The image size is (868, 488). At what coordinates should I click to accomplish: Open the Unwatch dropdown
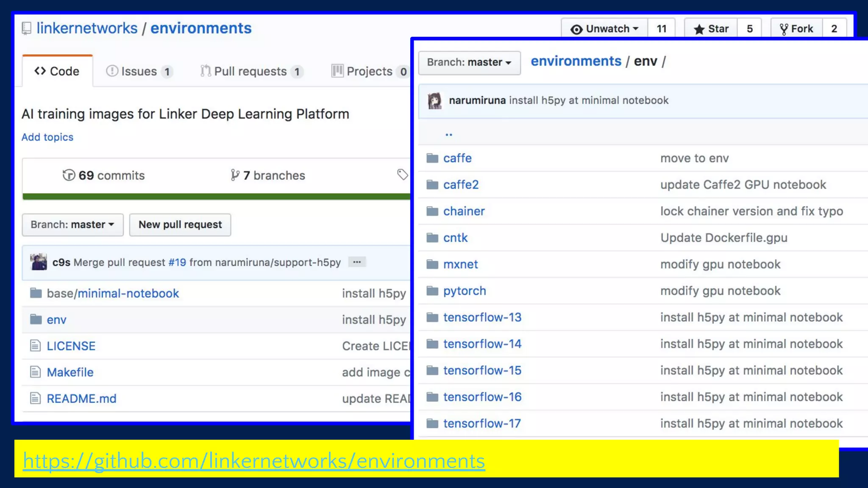click(x=605, y=28)
